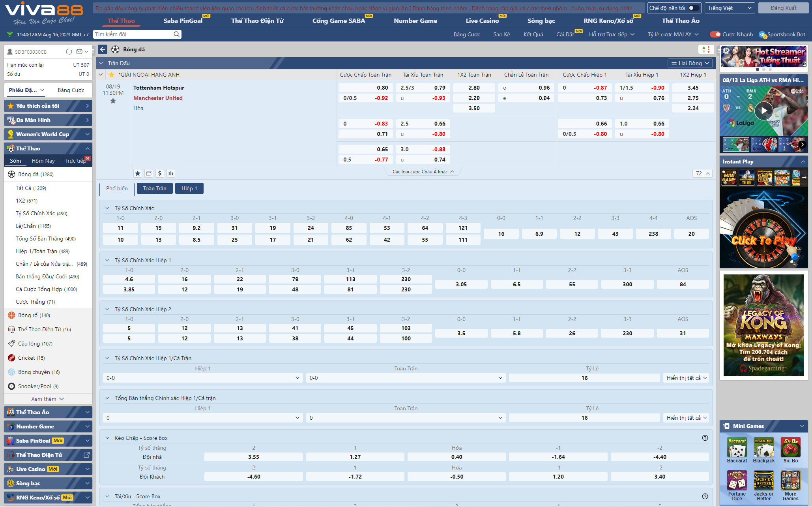812x507 pixels.
Task: Click the list view icon in match toolbar
Action: pyautogui.click(x=149, y=173)
